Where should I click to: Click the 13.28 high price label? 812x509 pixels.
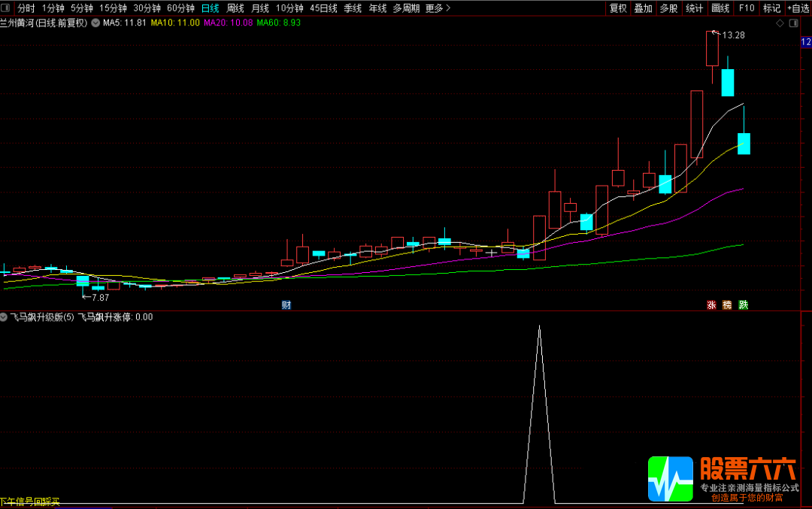733,35
